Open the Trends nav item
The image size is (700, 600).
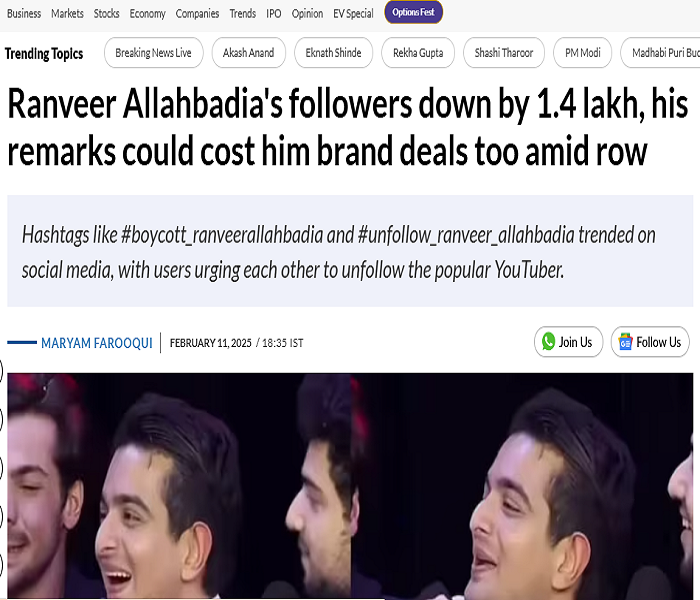[242, 14]
